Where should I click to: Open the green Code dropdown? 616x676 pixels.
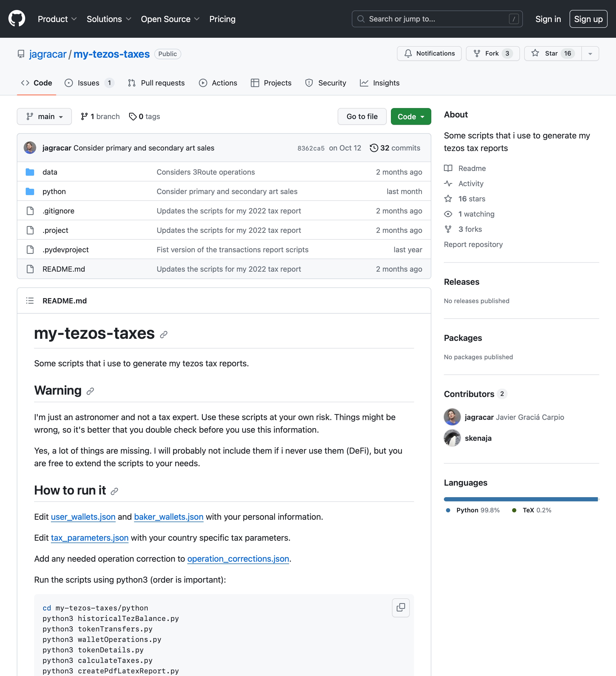[411, 116]
